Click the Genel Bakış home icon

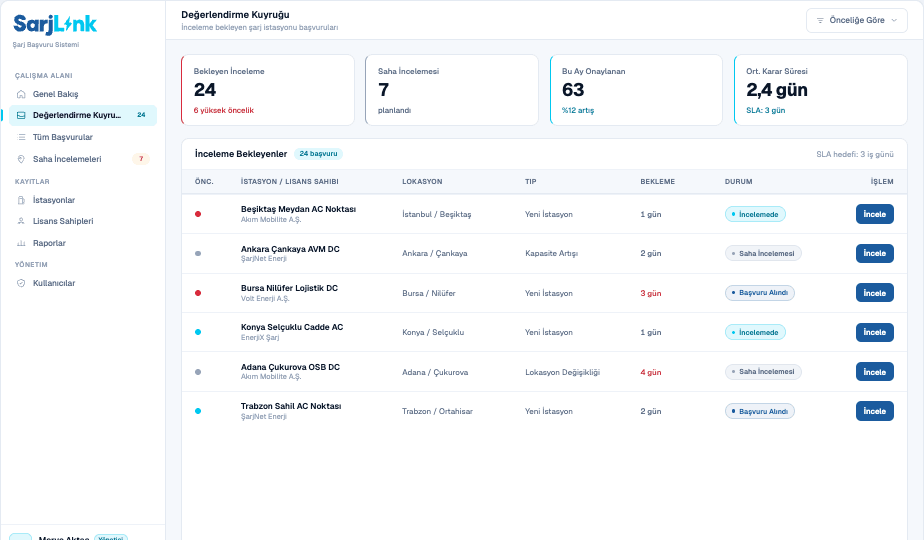coord(21,94)
